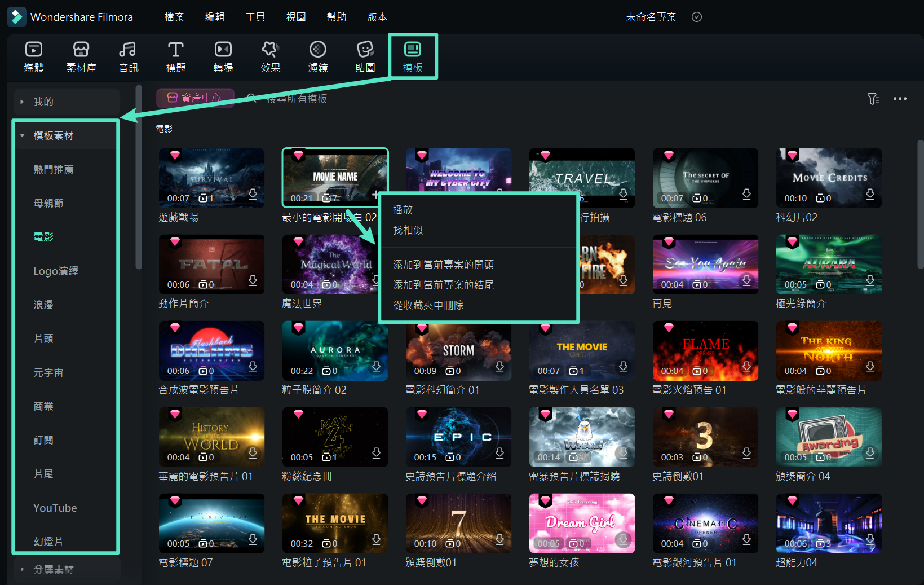Select the 頒獎簡介 04 thumbnail
The width and height of the screenshot is (924, 585).
click(829, 437)
